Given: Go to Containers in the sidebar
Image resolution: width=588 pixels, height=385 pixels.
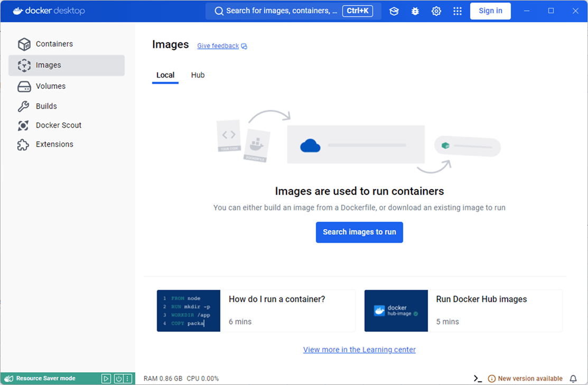Looking at the screenshot, I should (x=54, y=44).
